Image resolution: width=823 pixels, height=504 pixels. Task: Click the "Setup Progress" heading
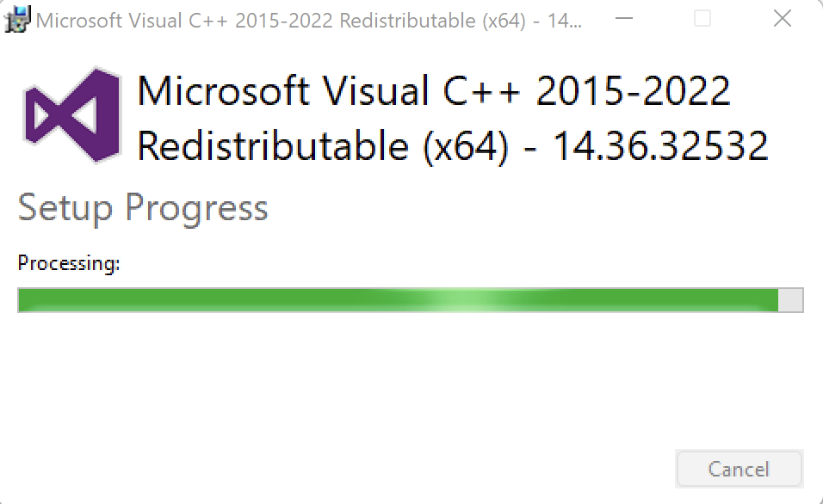[143, 208]
